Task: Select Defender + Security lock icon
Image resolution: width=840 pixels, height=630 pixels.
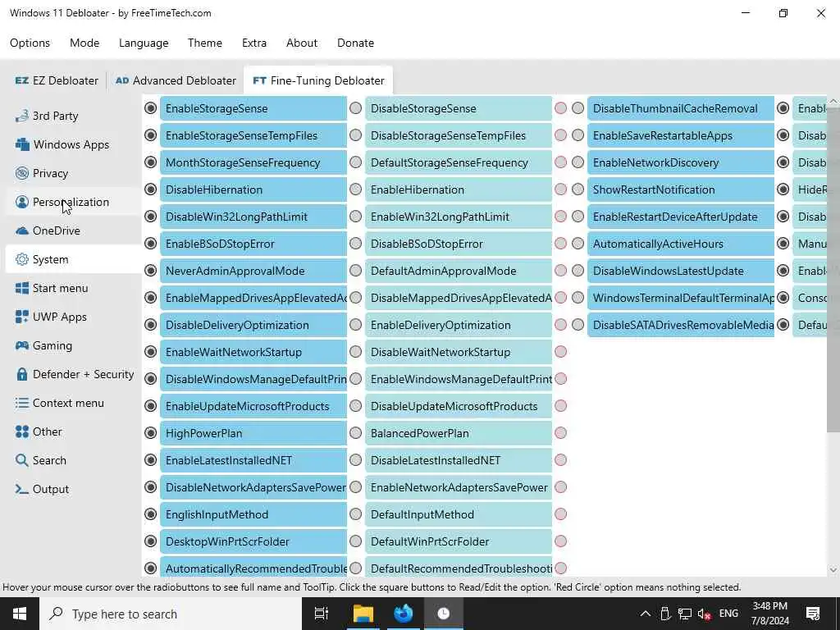Action: coord(22,374)
